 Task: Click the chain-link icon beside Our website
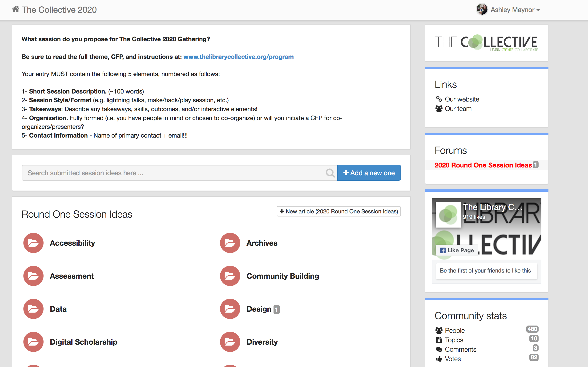click(439, 99)
